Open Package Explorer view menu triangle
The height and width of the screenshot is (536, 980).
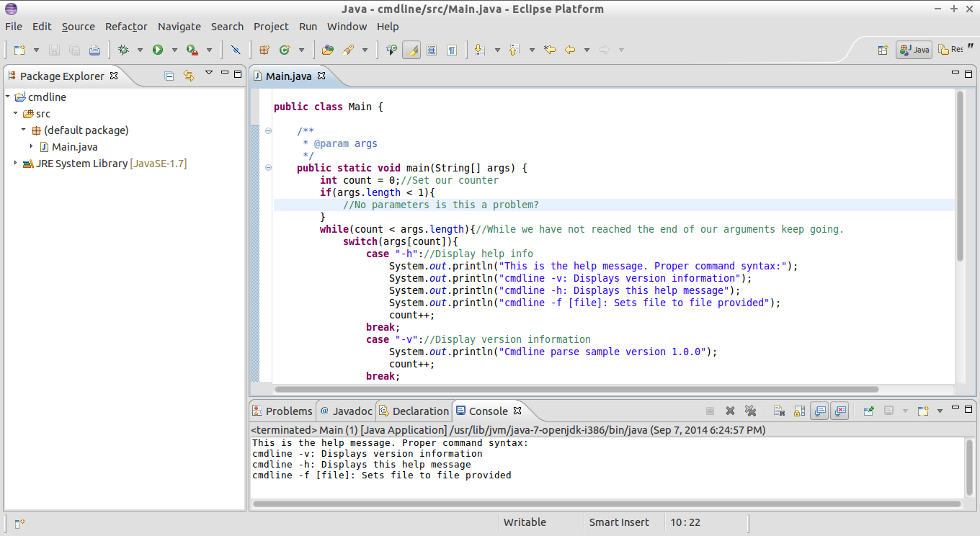tap(209, 73)
